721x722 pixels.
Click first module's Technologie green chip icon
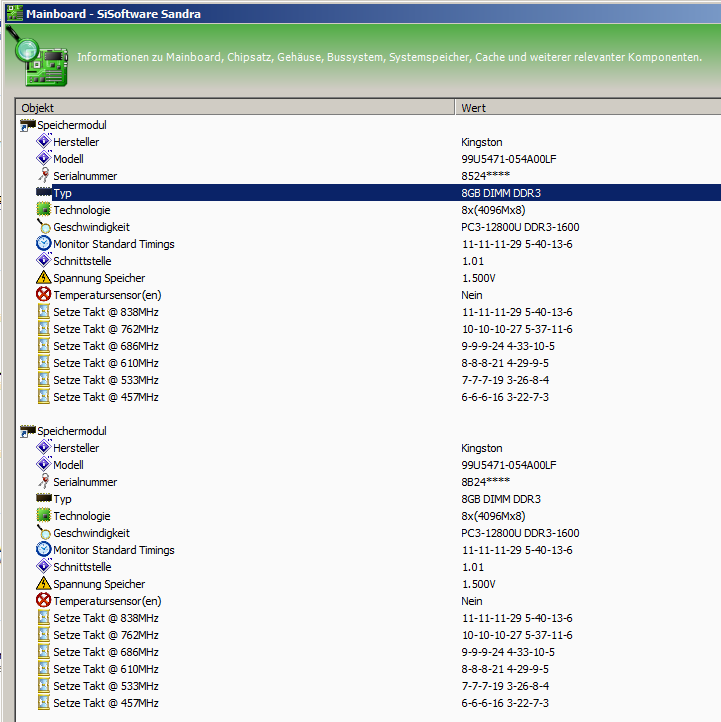(x=44, y=210)
